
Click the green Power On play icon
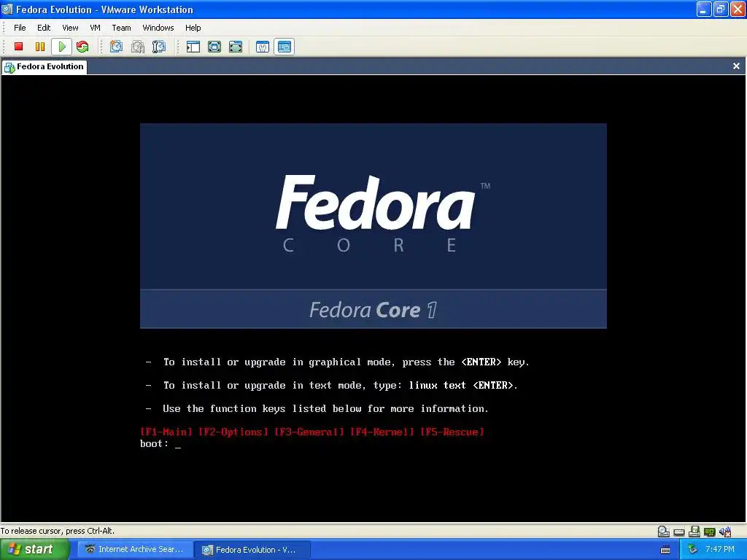tap(61, 46)
